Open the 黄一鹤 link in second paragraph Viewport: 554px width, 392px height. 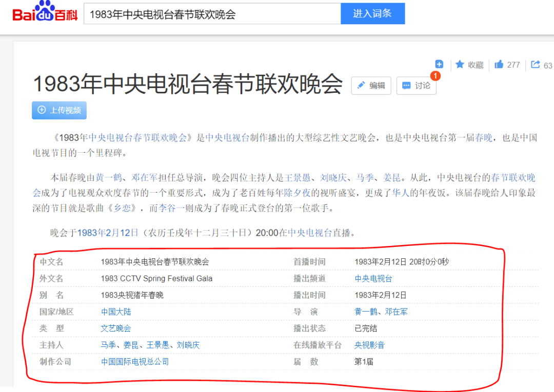108,178
